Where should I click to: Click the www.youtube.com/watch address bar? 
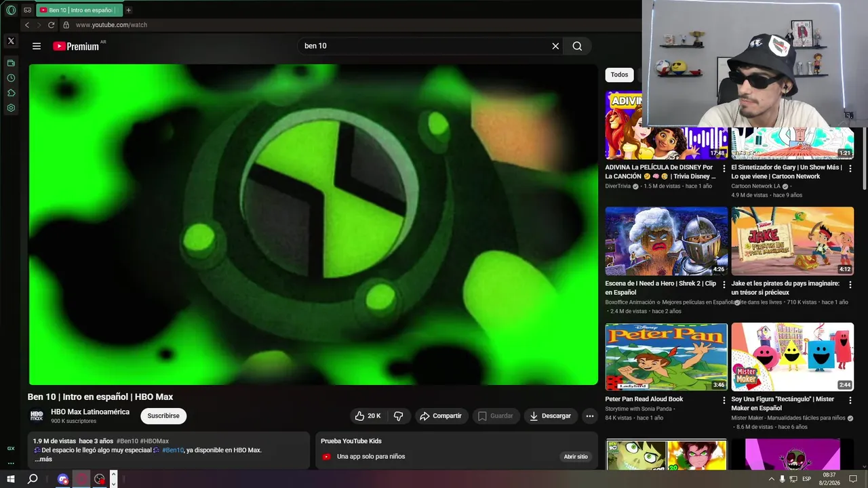(111, 25)
